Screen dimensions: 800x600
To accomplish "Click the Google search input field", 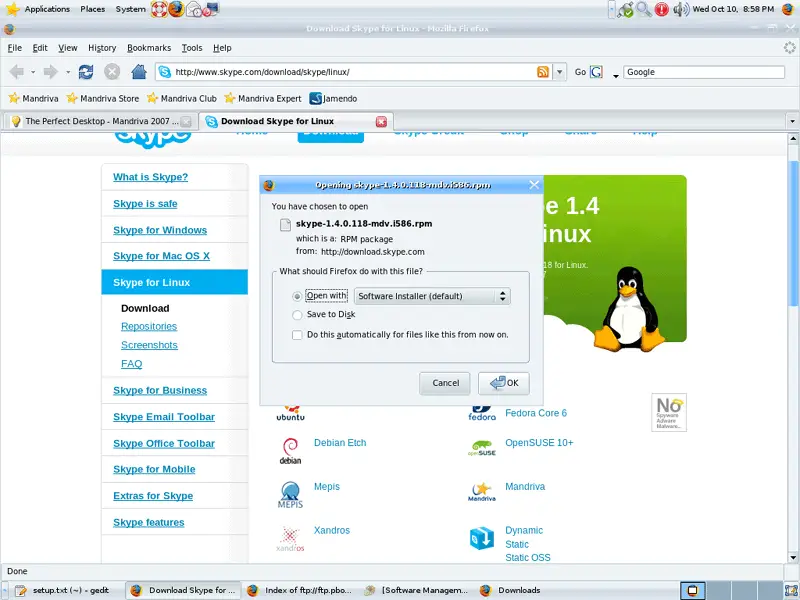I will point(703,72).
